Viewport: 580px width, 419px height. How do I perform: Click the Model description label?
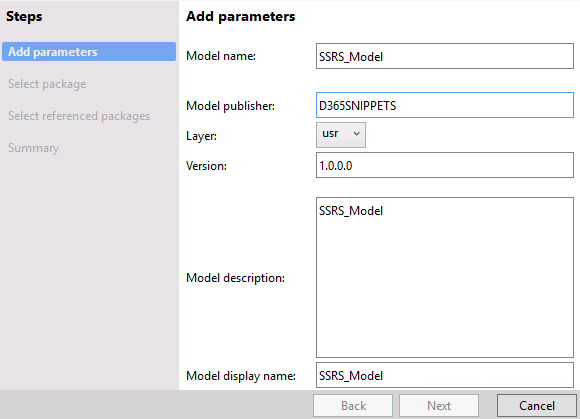235,278
